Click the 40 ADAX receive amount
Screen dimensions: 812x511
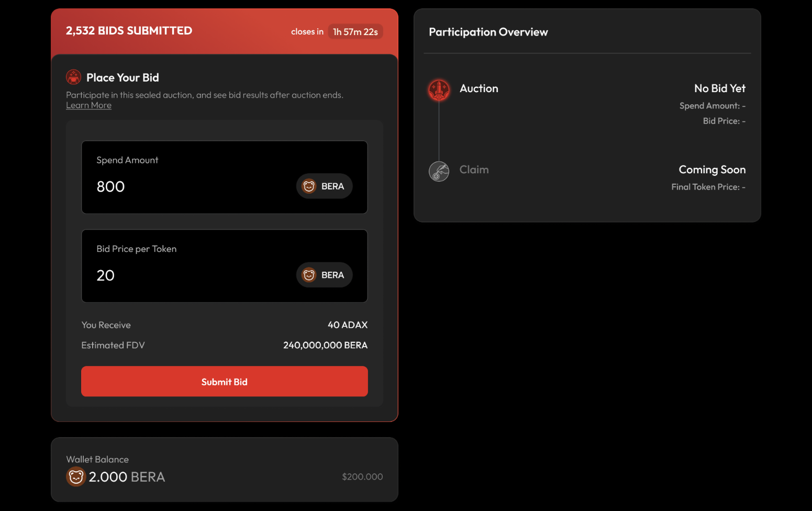[x=347, y=325]
